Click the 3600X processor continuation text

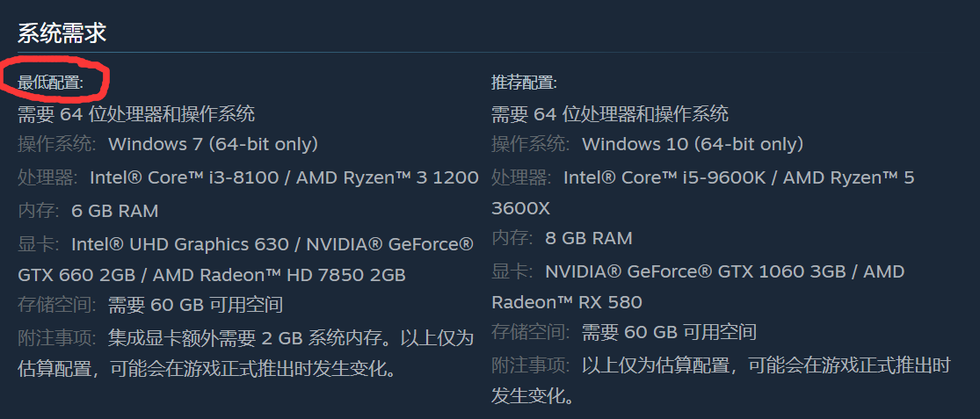[x=520, y=208]
